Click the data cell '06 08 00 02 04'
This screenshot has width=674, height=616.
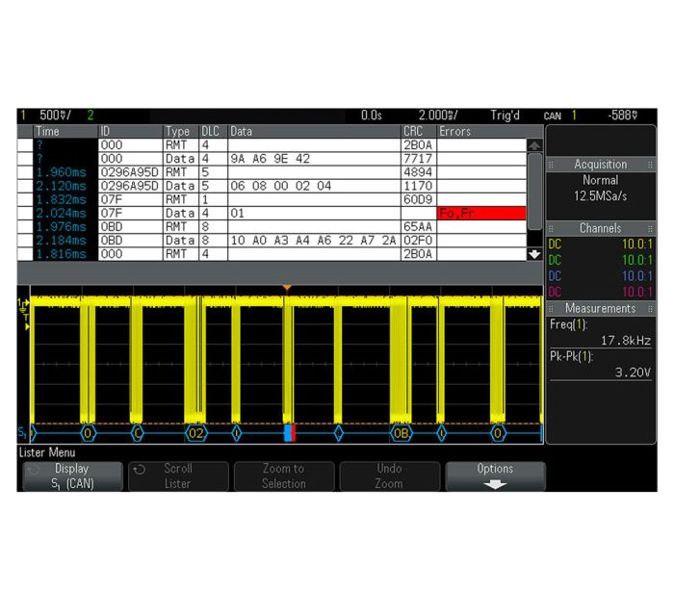(x=281, y=186)
